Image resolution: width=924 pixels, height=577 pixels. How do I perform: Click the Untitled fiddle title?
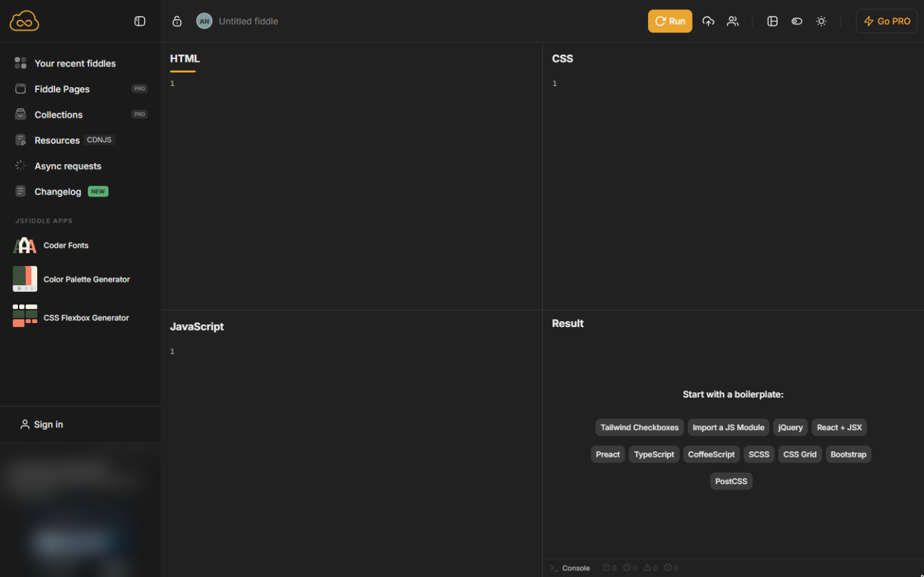click(248, 21)
